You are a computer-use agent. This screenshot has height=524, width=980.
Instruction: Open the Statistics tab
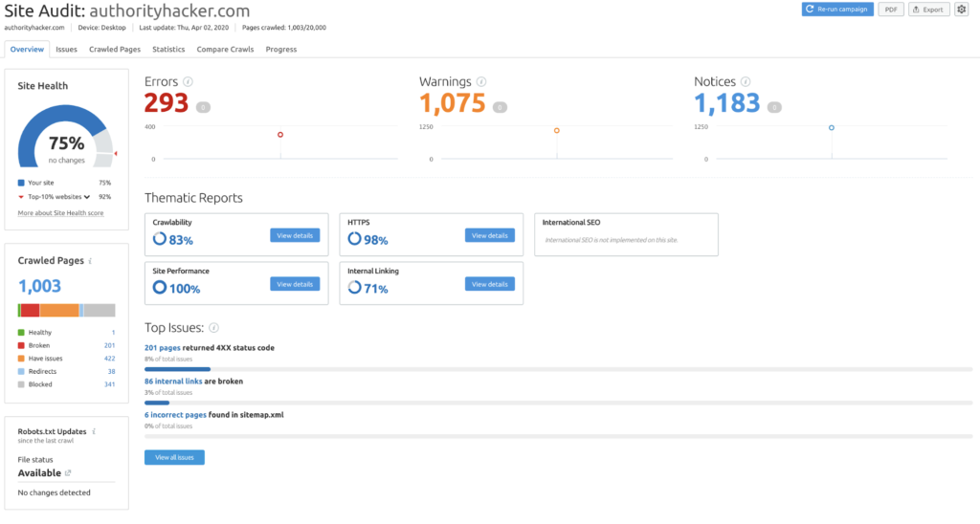point(168,50)
